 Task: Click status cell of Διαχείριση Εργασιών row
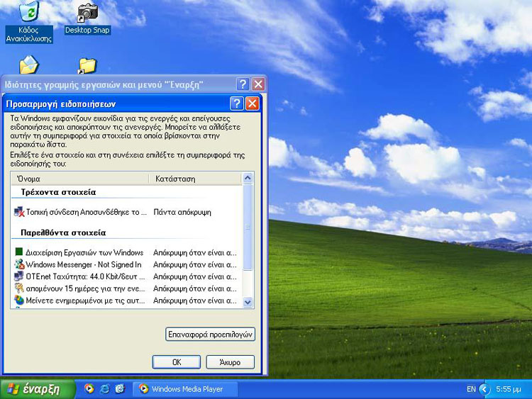pyautogui.click(x=195, y=252)
